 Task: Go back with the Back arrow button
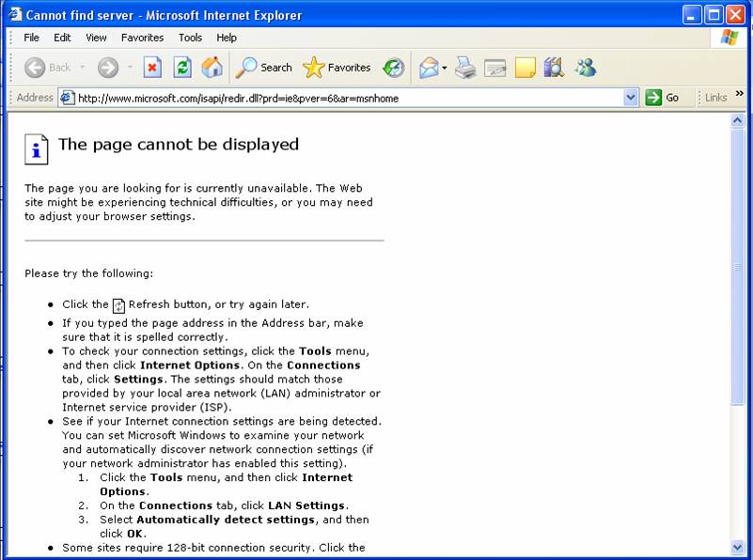pos(48,68)
